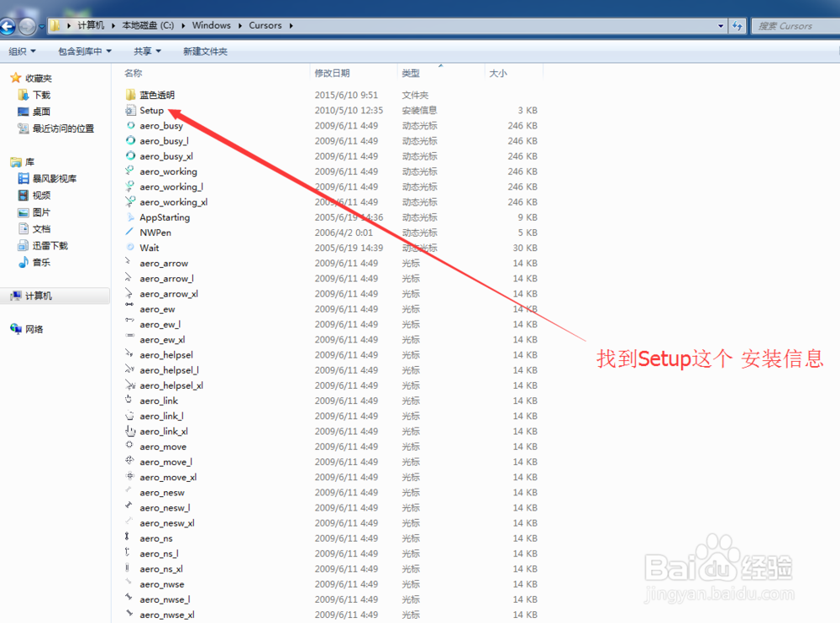Select the aero_helpsel_xl cursor icon
Image resolution: width=840 pixels, height=623 pixels.
[x=130, y=385]
